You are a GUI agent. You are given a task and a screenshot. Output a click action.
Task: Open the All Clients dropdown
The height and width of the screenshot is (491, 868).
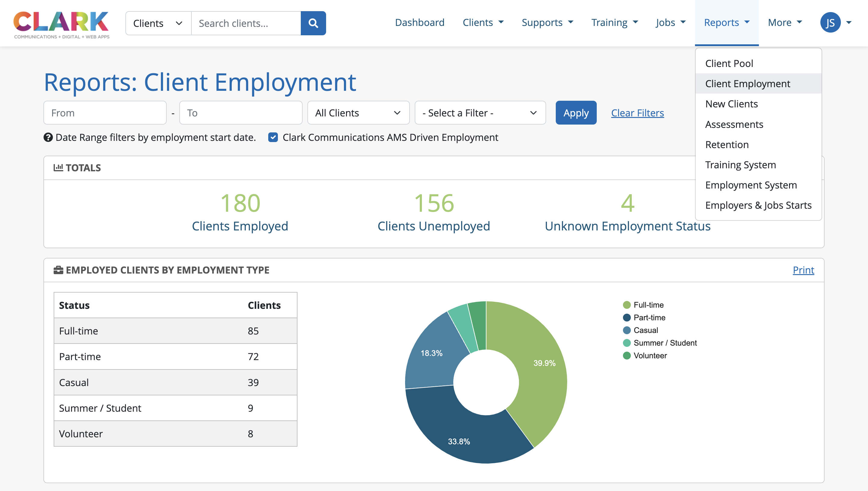click(x=358, y=113)
